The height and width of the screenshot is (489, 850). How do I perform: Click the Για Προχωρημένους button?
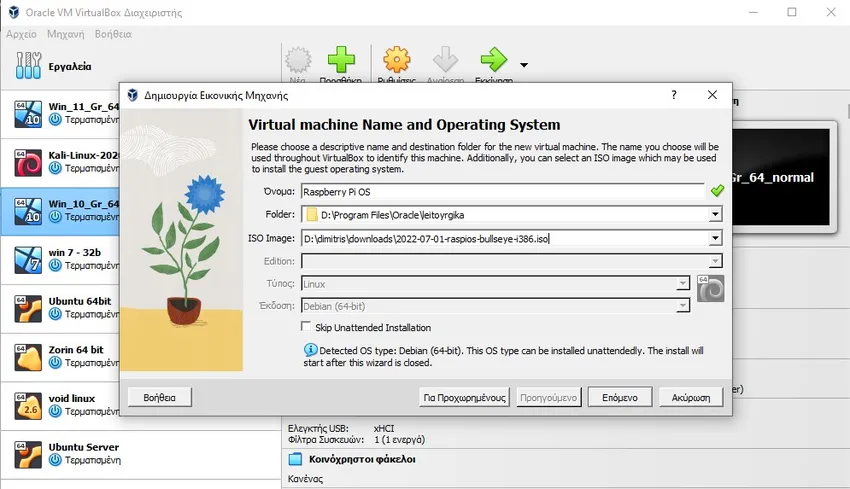tap(464, 397)
